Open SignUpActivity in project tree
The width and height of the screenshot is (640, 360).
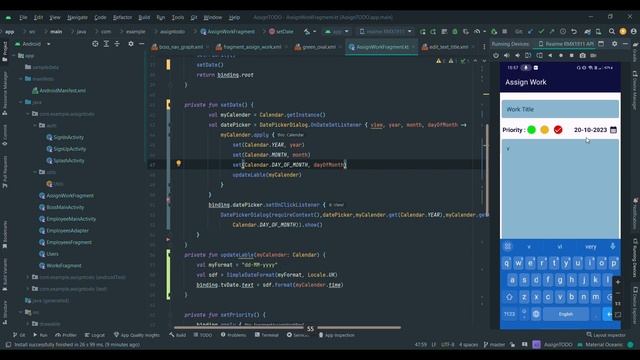pyautogui.click(x=66, y=149)
